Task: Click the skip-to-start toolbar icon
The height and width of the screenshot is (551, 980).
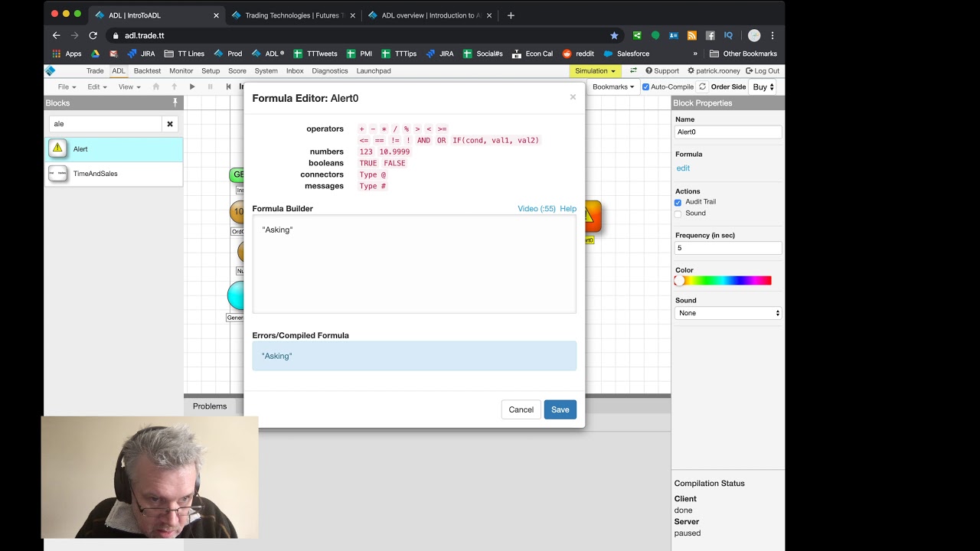Action: [228, 87]
